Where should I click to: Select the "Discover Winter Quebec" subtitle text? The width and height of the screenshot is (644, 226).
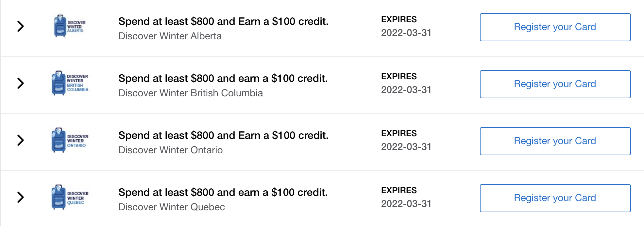click(172, 207)
